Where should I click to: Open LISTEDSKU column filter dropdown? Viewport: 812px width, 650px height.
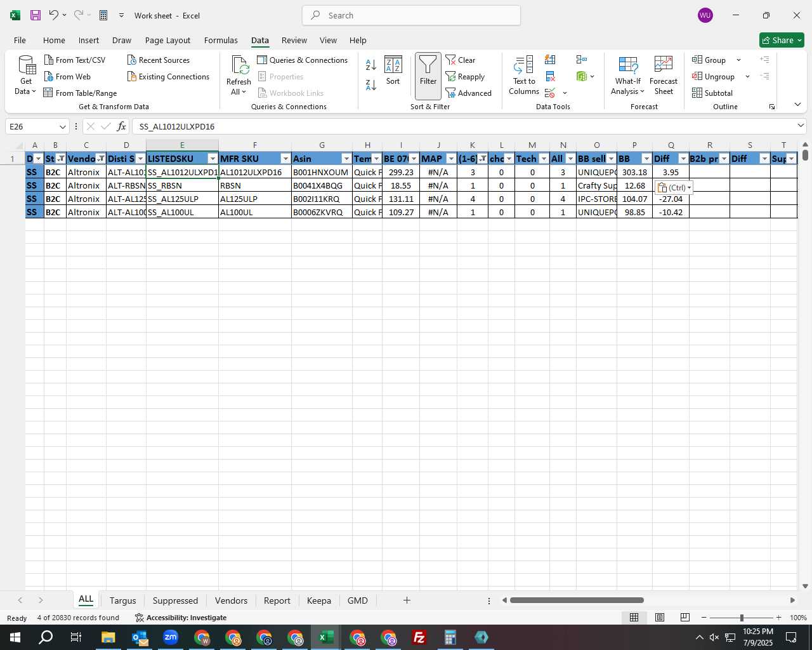[x=213, y=159]
